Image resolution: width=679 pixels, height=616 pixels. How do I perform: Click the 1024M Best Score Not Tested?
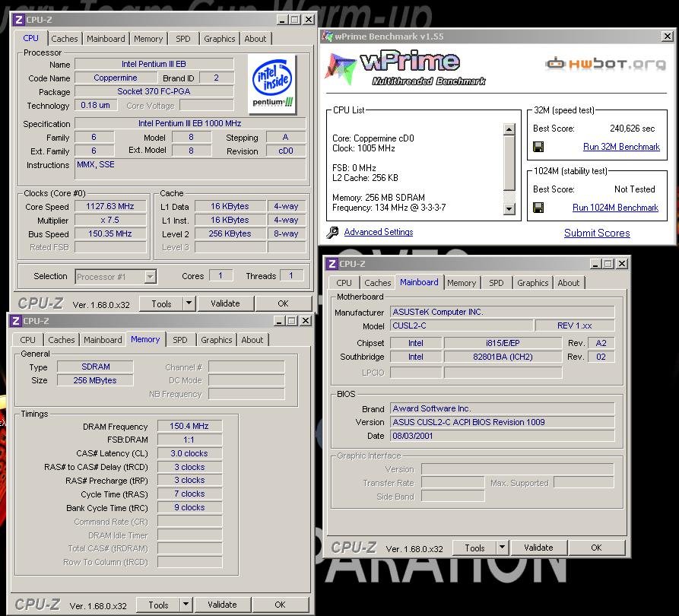click(x=634, y=189)
